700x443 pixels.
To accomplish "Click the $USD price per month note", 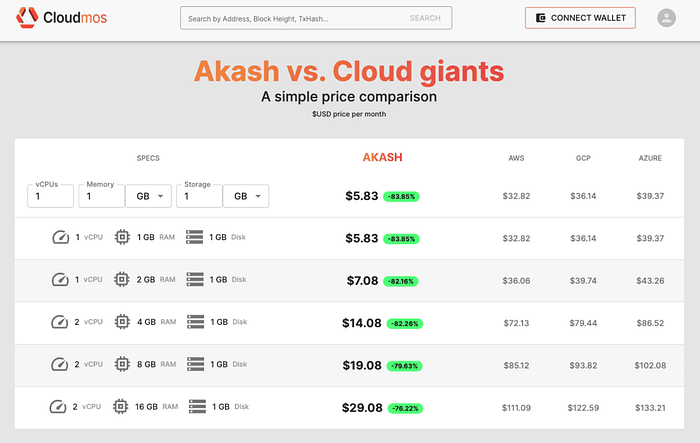I will (349, 114).
